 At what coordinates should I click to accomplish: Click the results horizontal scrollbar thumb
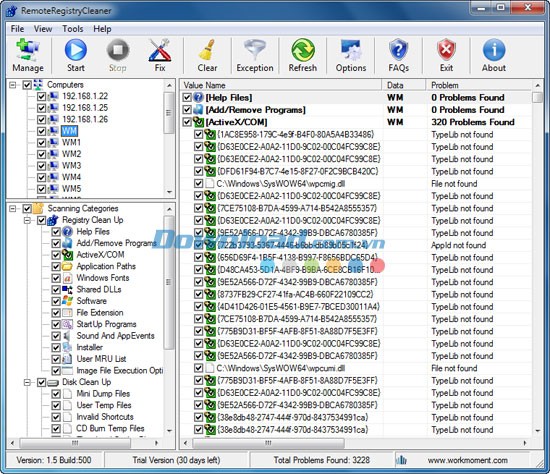pos(268,443)
